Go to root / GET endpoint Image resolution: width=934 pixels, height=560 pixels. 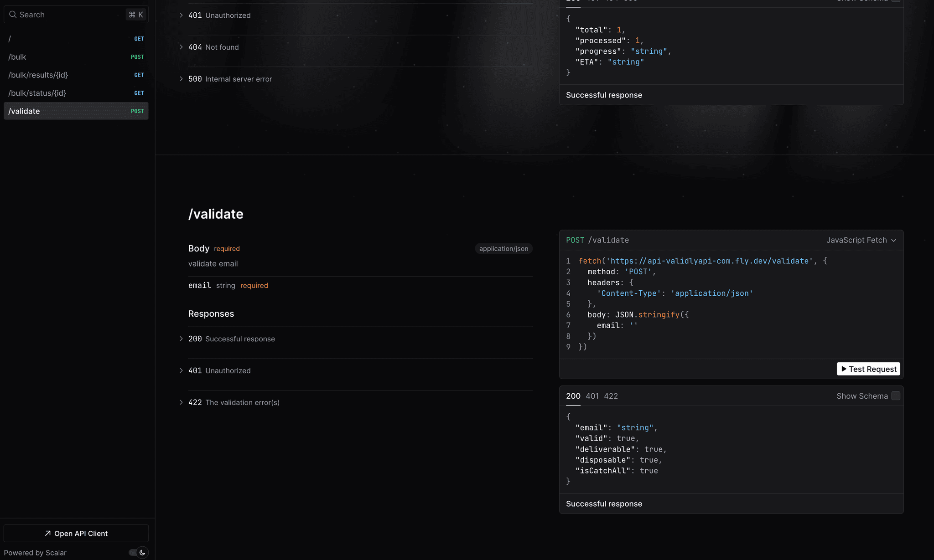76,39
